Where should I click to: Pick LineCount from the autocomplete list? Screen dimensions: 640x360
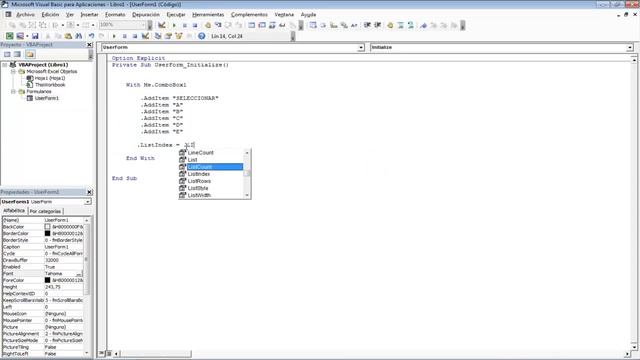coord(200,153)
